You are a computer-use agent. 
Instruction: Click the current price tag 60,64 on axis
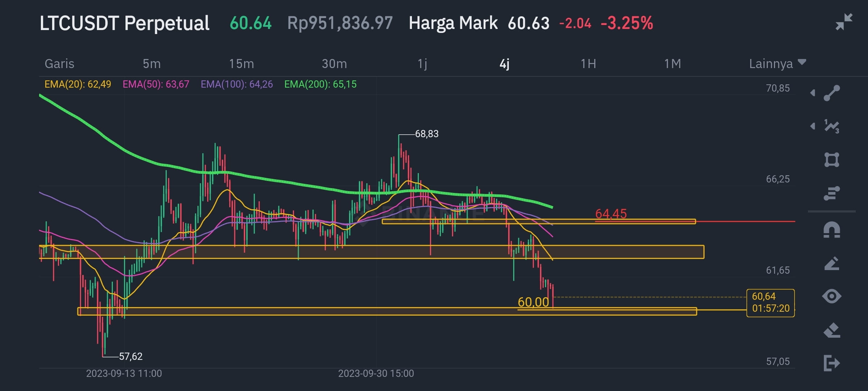click(770, 303)
